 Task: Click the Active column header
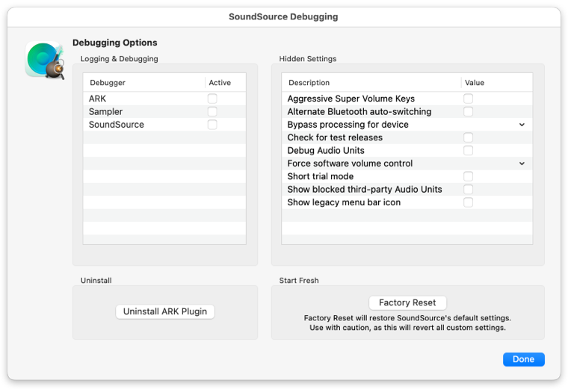[x=225, y=83]
